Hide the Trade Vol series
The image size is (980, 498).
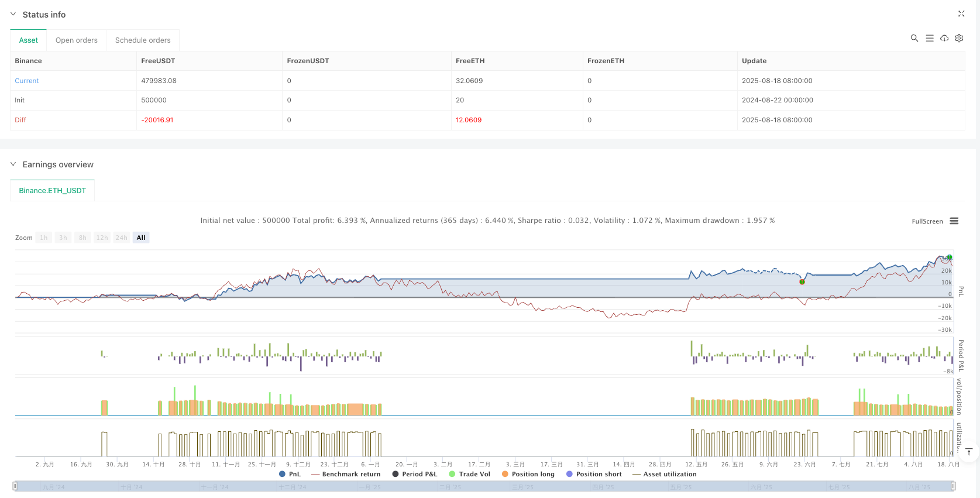click(469, 474)
